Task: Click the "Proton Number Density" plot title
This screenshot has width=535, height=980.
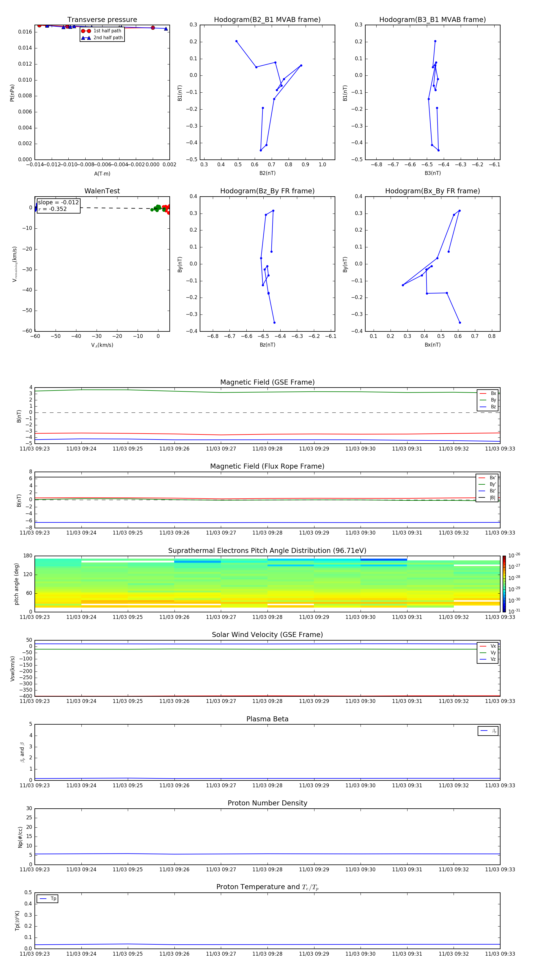Action: coord(267,803)
